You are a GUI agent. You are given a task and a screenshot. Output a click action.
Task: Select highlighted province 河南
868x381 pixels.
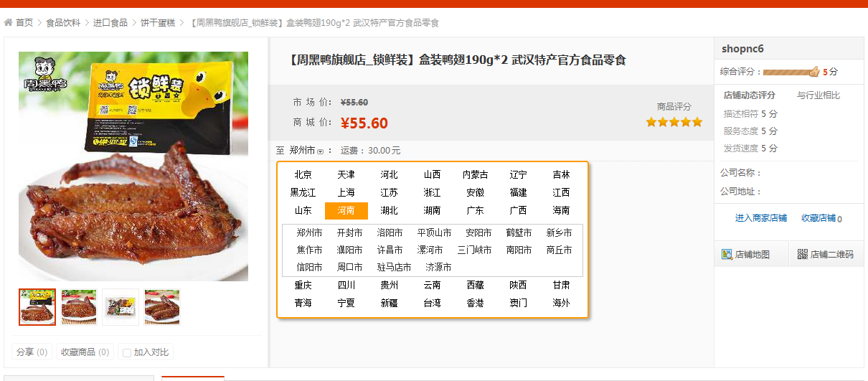(x=346, y=211)
